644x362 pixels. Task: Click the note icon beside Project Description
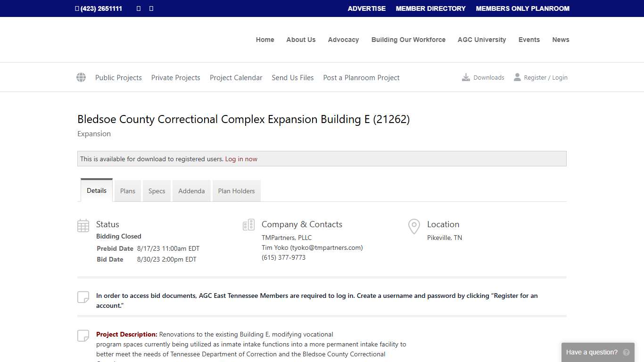click(x=83, y=335)
